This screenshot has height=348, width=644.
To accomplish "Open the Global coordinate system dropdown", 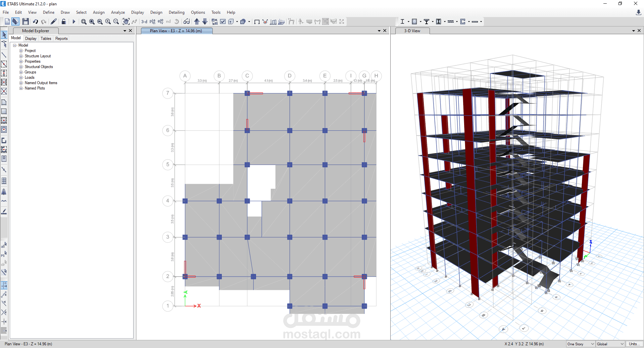I will tap(610, 344).
